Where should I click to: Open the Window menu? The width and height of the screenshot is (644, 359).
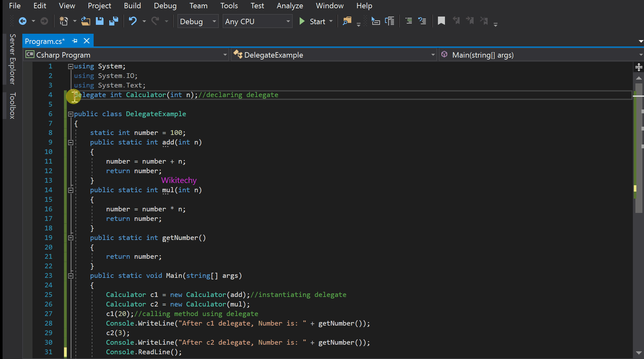330,6
